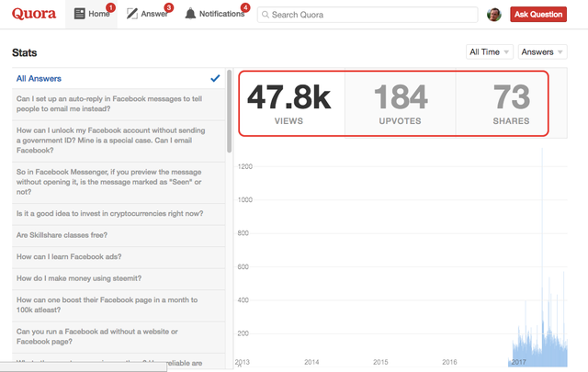Click the 2013 label on chart axis
This screenshot has width=588, height=372.
tap(243, 362)
